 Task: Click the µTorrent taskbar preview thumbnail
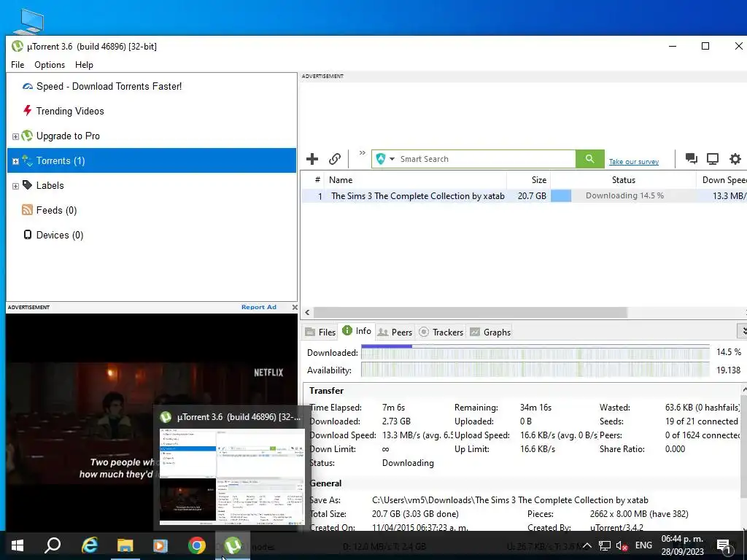point(232,477)
